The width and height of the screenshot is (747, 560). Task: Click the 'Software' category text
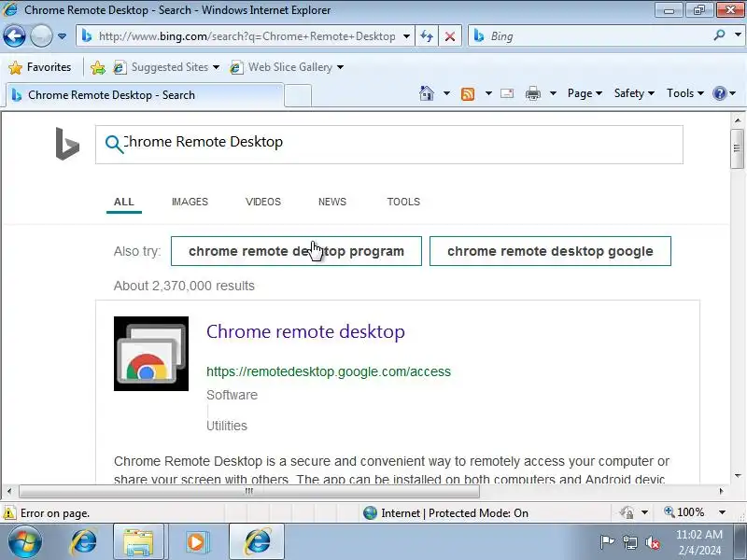coord(232,395)
